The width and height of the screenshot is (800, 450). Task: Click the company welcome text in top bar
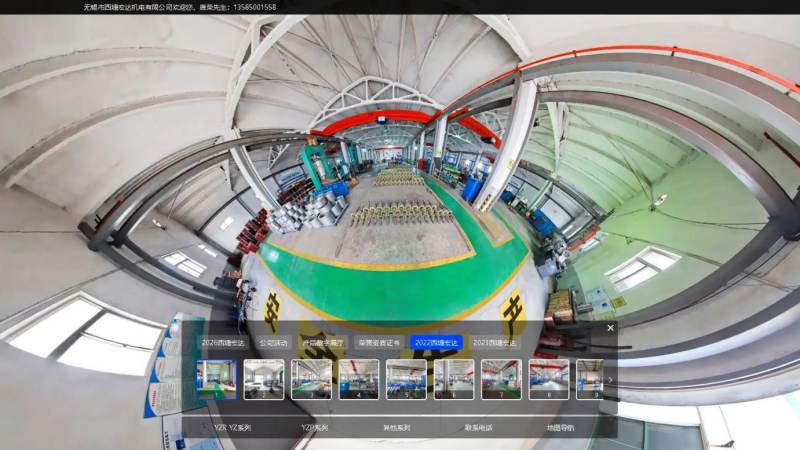tap(180, 7)
